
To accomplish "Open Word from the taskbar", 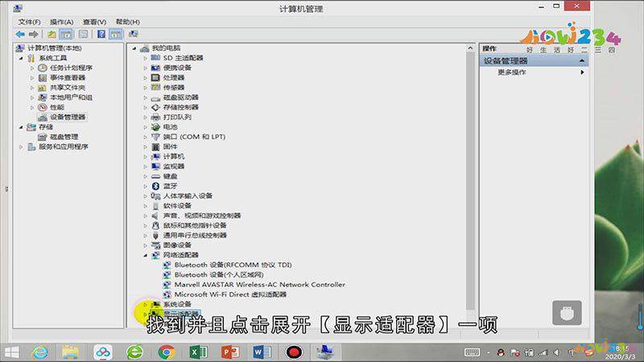I will [x=262, y=352].
